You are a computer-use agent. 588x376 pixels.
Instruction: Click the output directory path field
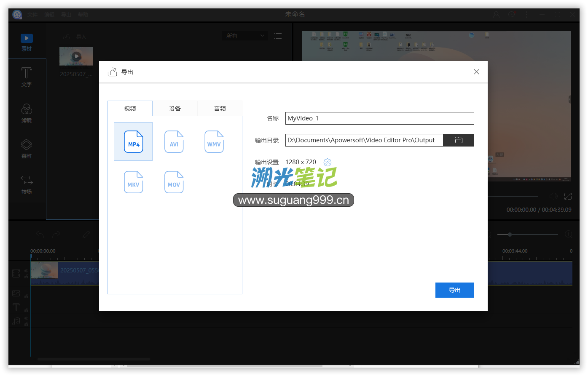(x=364, y=140)
